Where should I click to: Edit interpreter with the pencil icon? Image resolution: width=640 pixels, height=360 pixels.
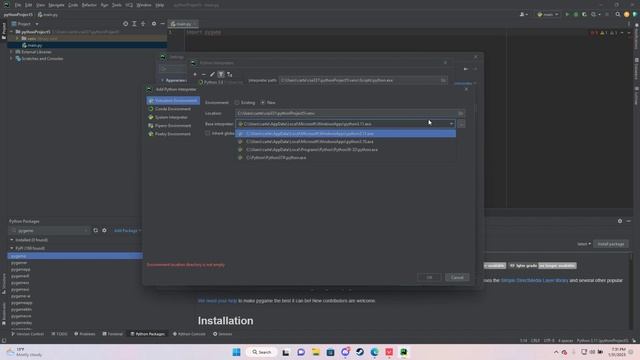212,74
